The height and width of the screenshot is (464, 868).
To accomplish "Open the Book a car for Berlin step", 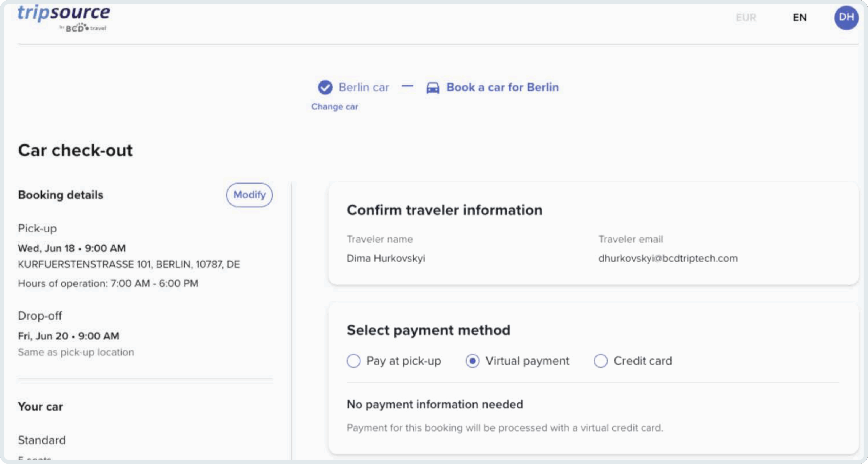I will (x=502, y=87).
